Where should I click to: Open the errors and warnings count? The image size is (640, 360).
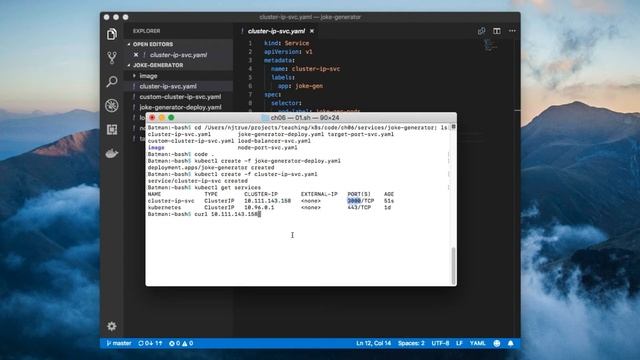pyautogui.click(x=181, y=343)
